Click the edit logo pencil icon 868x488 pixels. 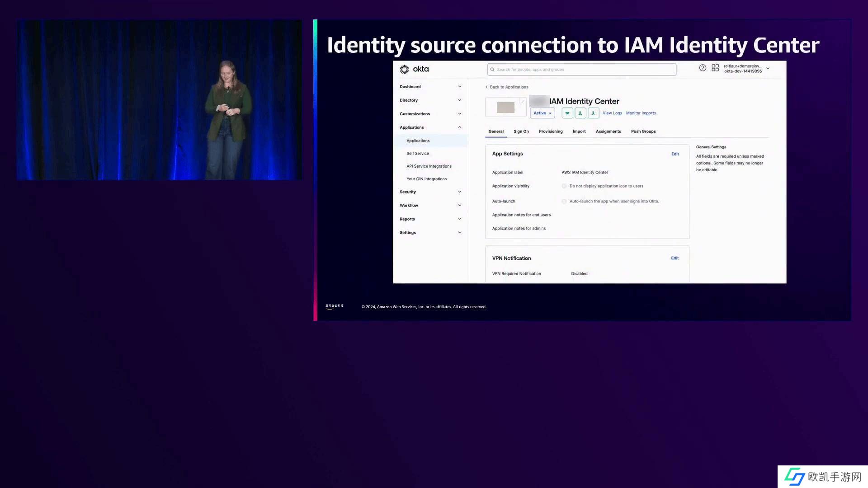(523, 101)
